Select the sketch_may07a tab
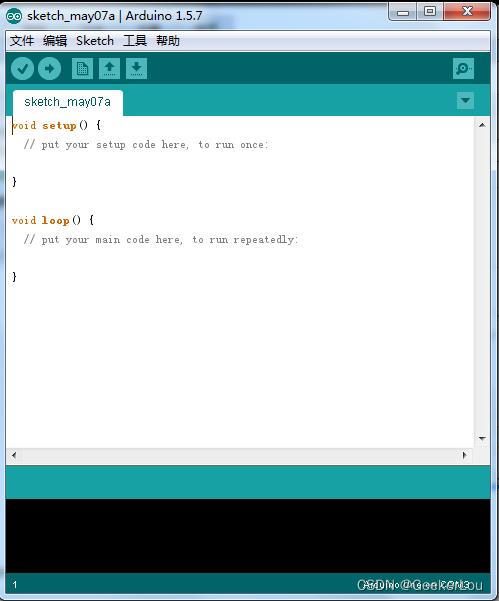 coord(67,102)
